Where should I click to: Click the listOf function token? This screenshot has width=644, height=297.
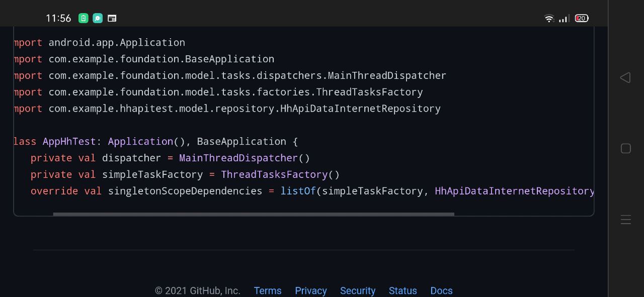point(298,191)
